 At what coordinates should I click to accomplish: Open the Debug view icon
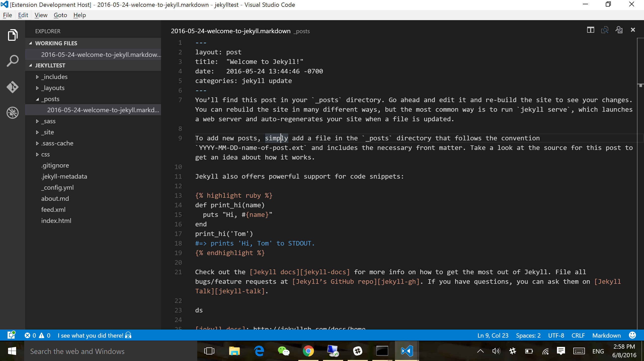click(x=12, y=112)
